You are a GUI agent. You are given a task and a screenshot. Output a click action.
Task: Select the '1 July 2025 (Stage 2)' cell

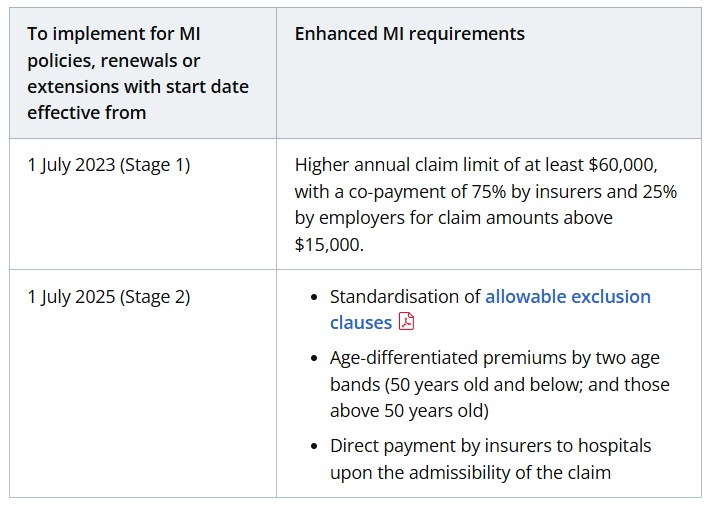(x=142, y=383)
